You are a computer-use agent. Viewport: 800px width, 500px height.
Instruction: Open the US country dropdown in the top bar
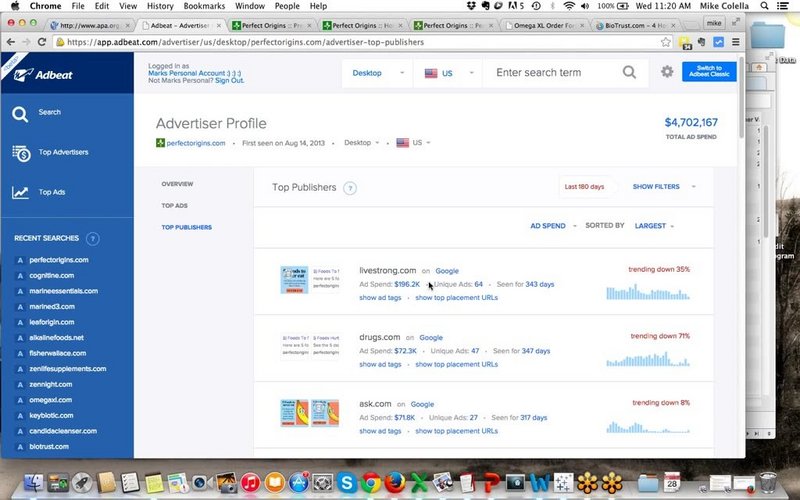[x=448, y=73]
